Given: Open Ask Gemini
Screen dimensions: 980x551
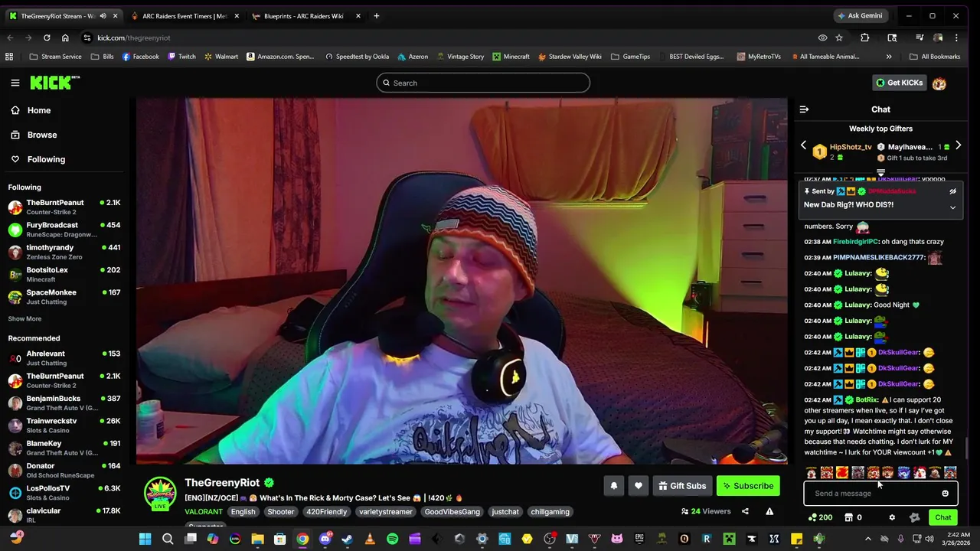Looking at the screenshot, I should pos(860,16).
